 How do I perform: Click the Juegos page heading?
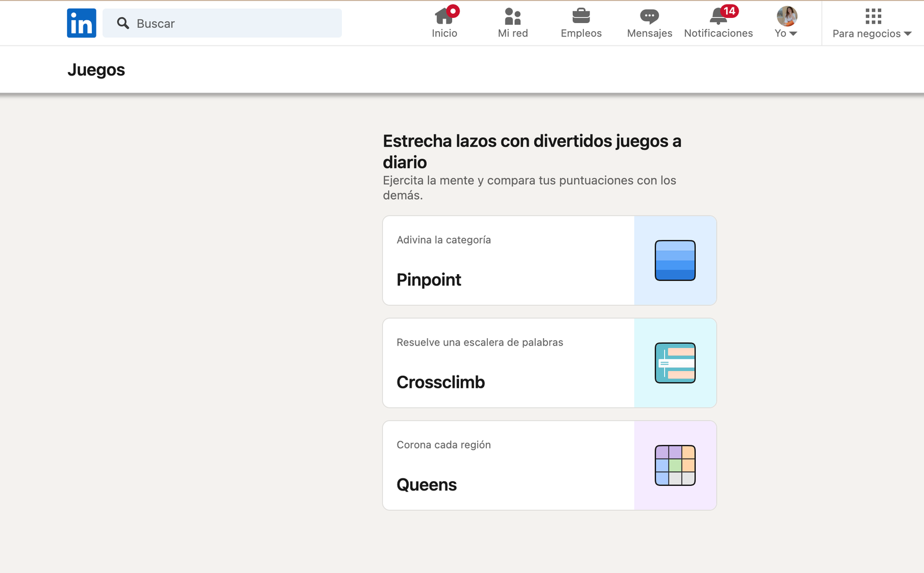pyautogui.click(x=96, y=70)
